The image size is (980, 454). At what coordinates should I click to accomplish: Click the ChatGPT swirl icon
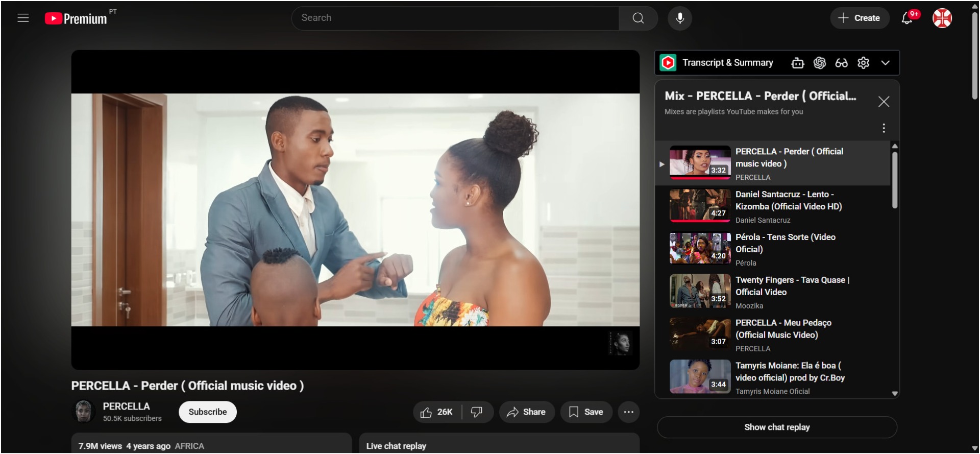pos(820,63)
